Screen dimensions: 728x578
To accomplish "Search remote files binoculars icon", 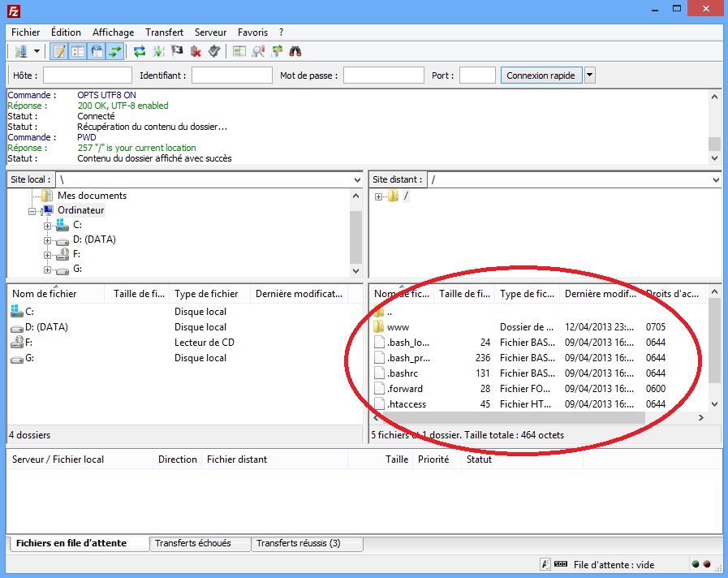I will pyautogui.click(x=295, y=51).
